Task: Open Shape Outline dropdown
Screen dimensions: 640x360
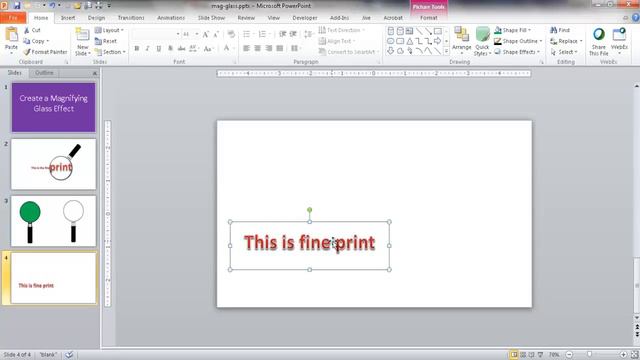Action: click(518, 41)
